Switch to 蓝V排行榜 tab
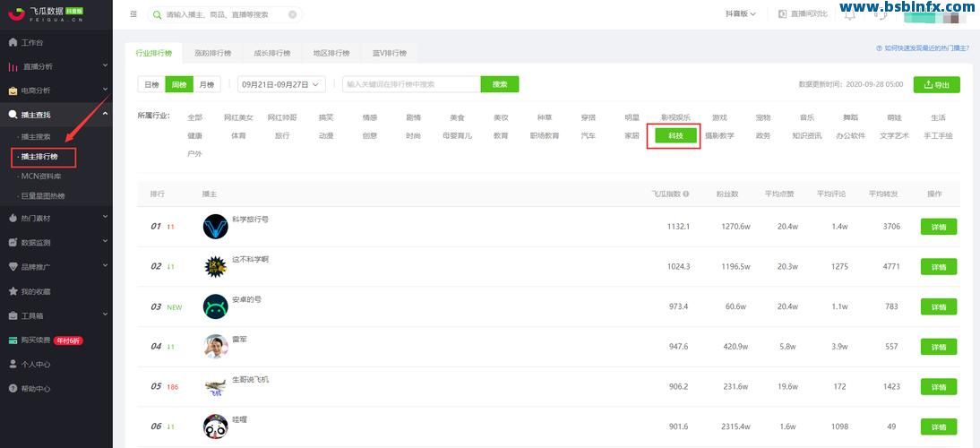 click(x=390, y=53)
